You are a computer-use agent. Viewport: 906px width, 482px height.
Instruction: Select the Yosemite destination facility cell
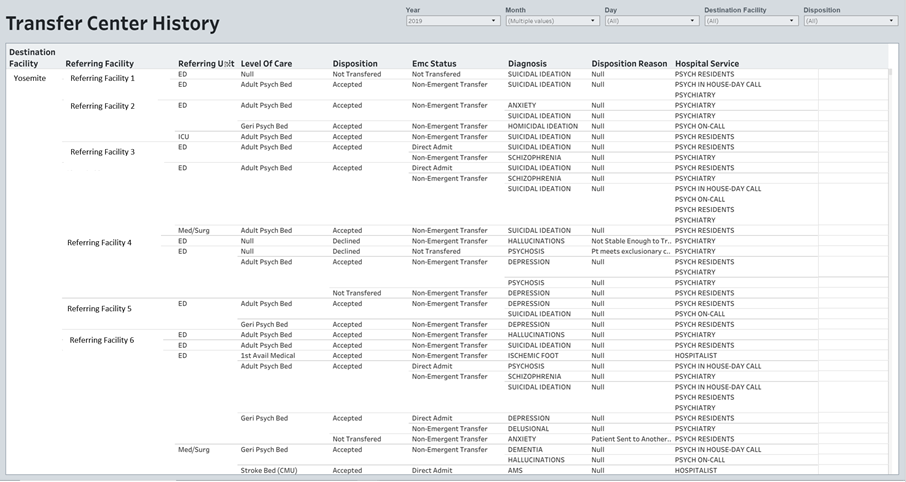pyautogui.click(x=29, y=78)
